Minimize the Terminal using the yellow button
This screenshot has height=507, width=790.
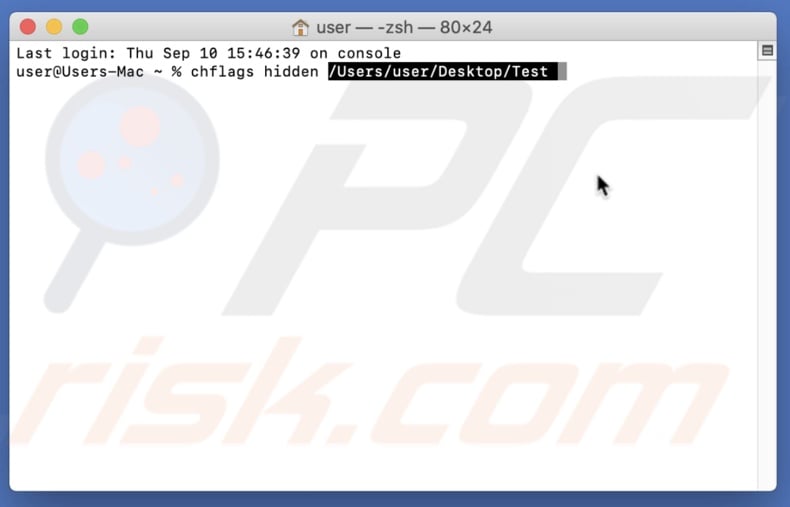coord(54,27)
